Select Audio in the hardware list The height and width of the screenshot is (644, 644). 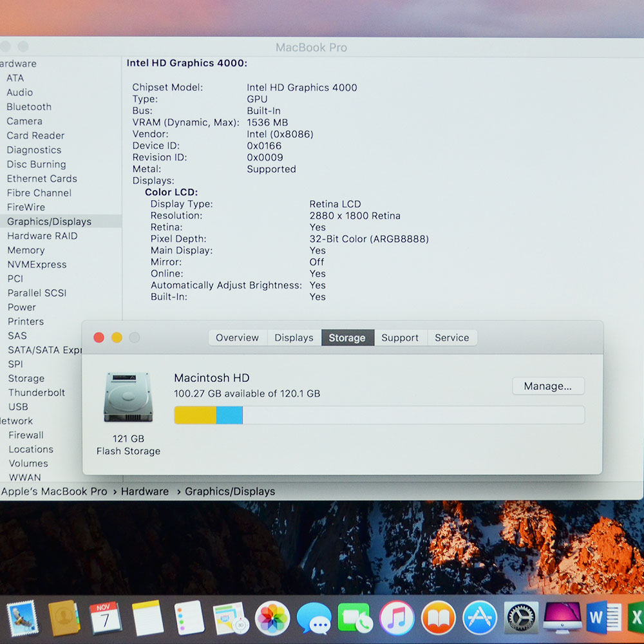coord(20,92)
